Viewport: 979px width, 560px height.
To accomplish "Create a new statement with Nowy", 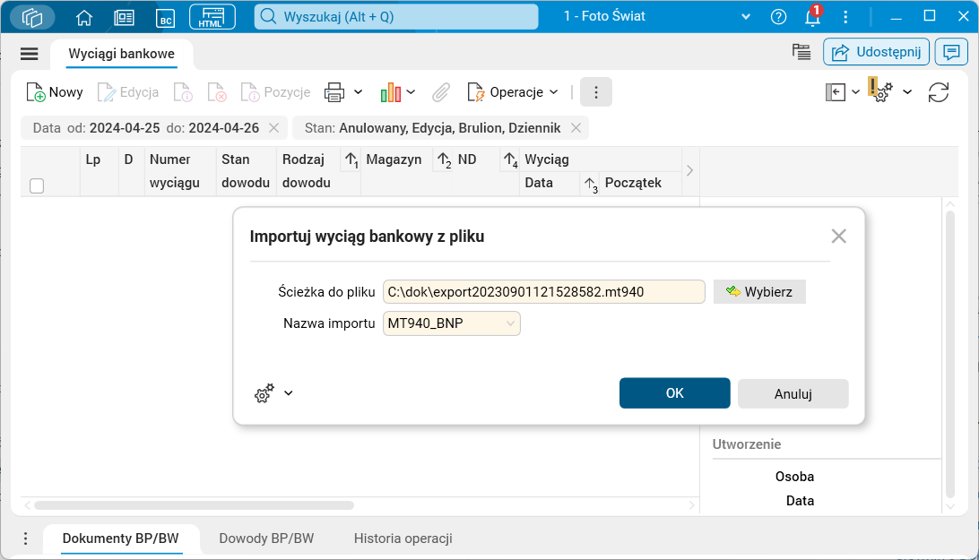I will pyautogui.click(x=55, y=92).
